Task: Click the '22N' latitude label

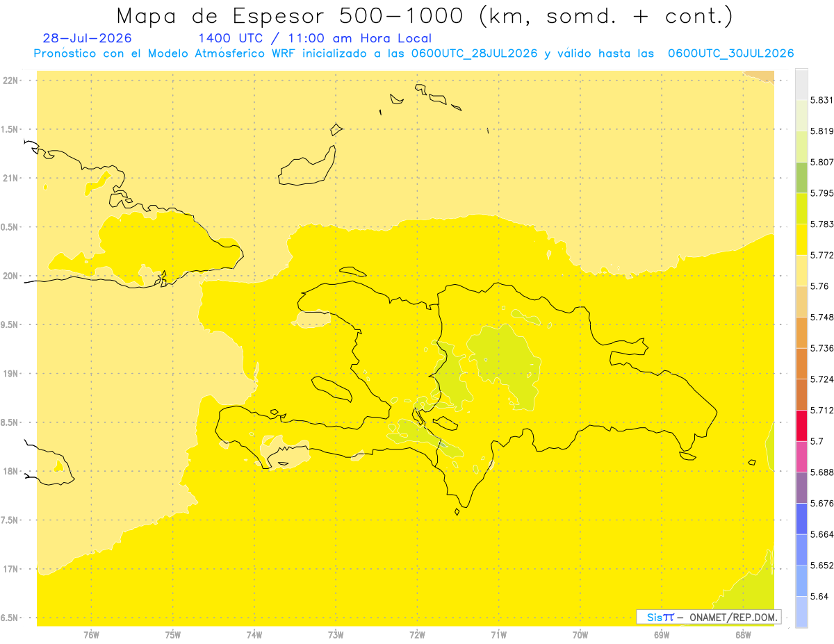Action: pyautogui.click(x=11, y=80)
